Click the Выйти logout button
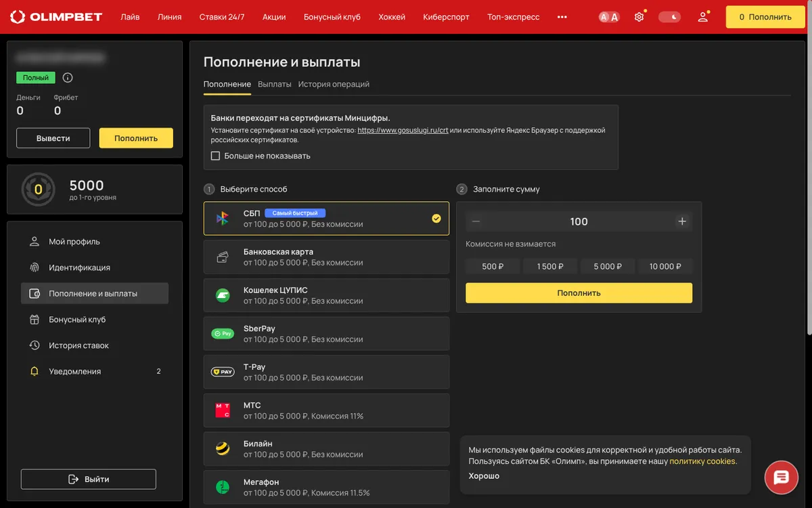 coord(89,479)
